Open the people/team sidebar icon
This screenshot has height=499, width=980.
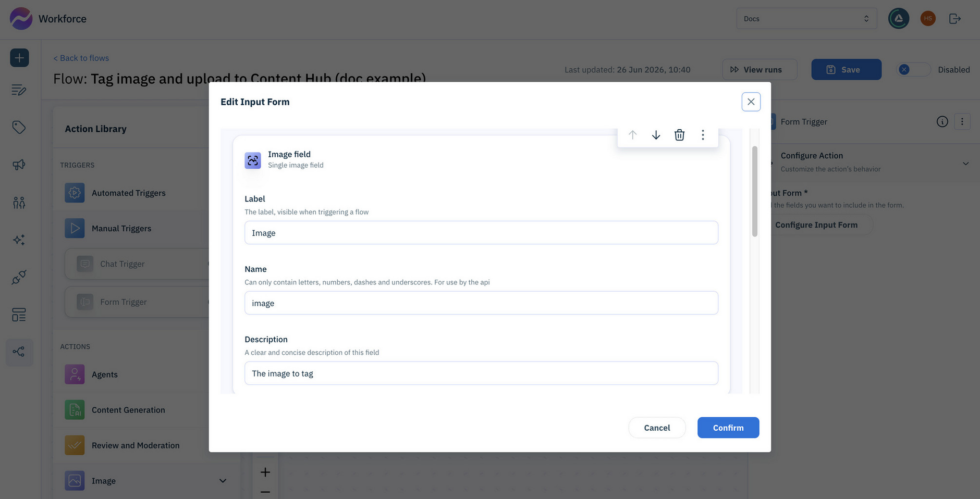19,202
